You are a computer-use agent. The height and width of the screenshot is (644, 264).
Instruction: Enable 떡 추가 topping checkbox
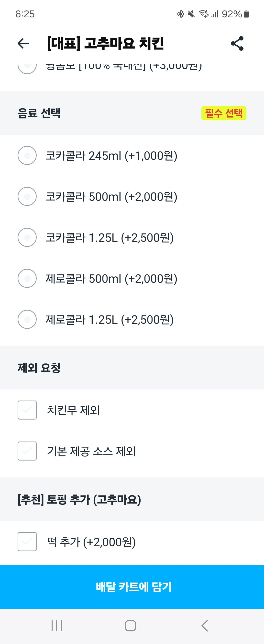[x=27, y=542]
